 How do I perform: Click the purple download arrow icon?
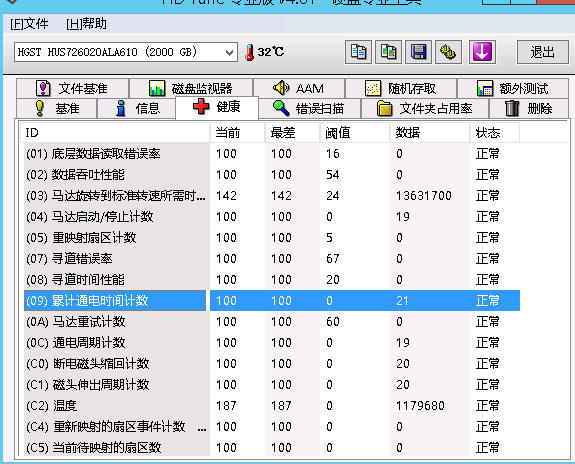coord(482,52)
